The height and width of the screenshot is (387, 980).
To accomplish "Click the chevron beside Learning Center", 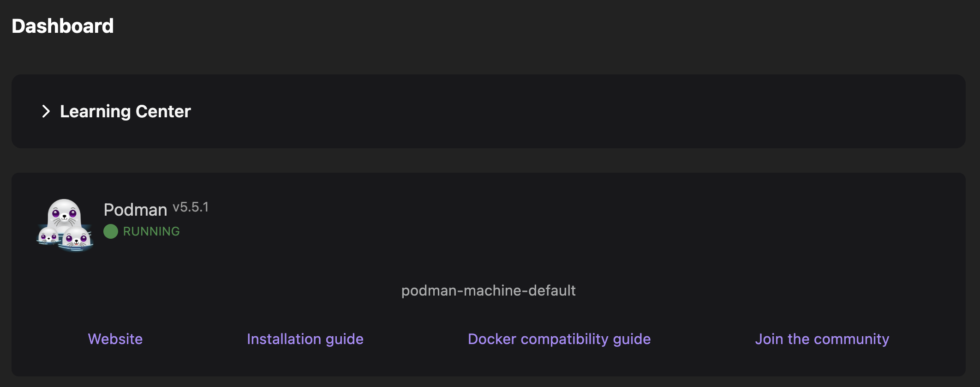I will (x=46, y=112).
